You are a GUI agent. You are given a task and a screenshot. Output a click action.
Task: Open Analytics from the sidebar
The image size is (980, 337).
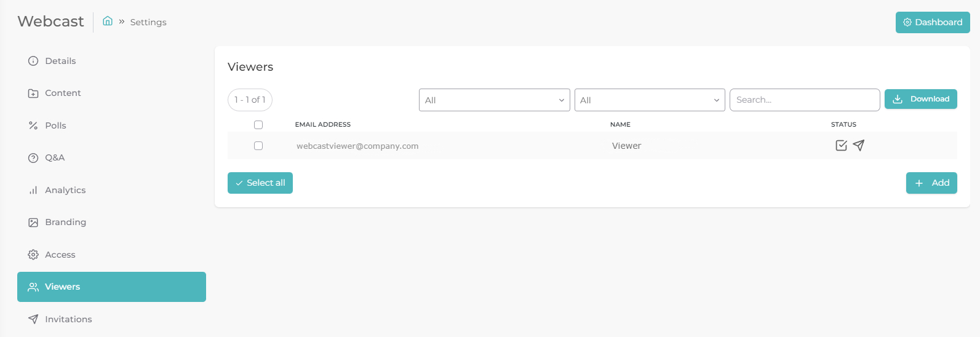point(111,190)
